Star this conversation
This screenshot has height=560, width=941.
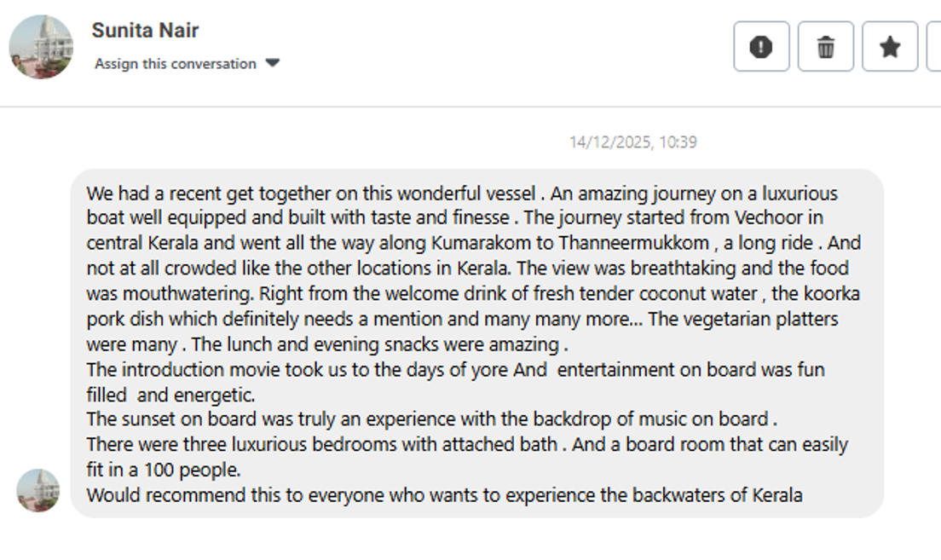(890, 47)
